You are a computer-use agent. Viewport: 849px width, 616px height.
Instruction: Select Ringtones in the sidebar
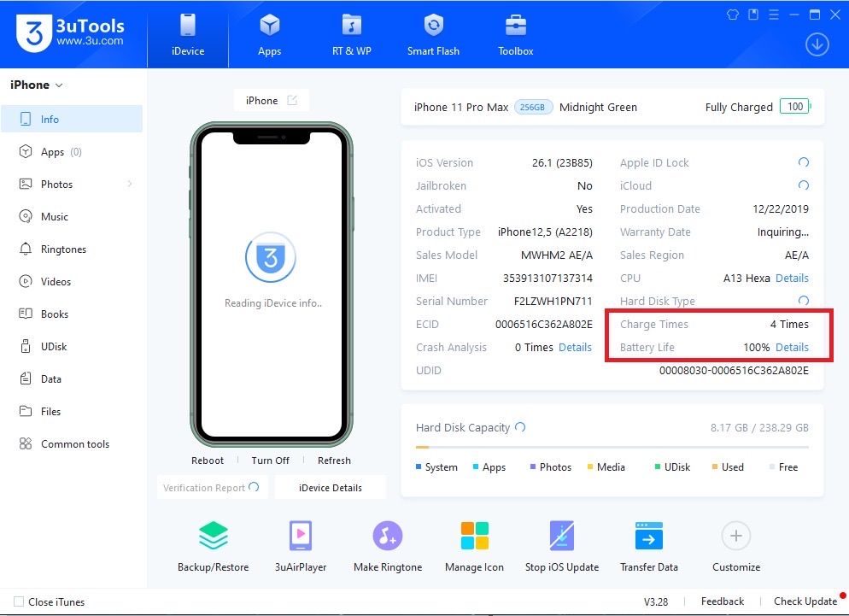(63, 249)
